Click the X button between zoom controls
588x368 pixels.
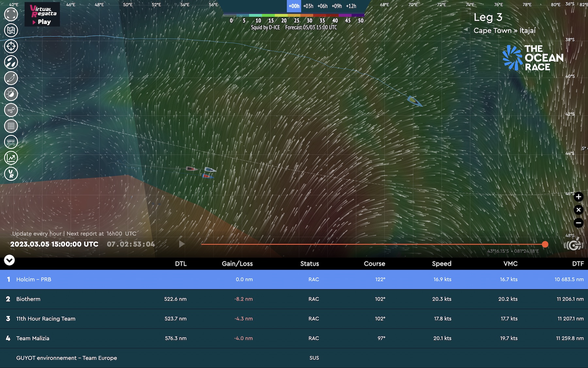coord(579,210)
